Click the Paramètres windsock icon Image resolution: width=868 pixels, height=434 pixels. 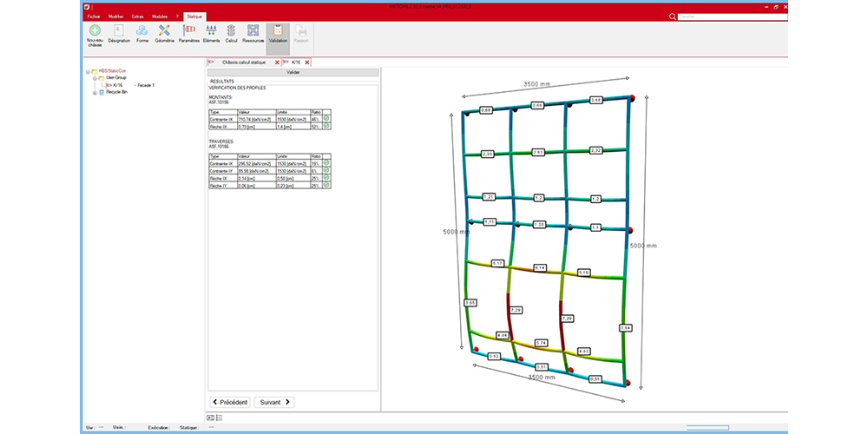tap(188, 30)
